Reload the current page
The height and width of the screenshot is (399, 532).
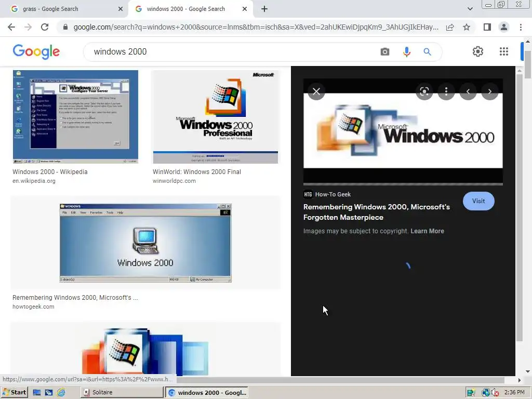[x=45, y=27]
